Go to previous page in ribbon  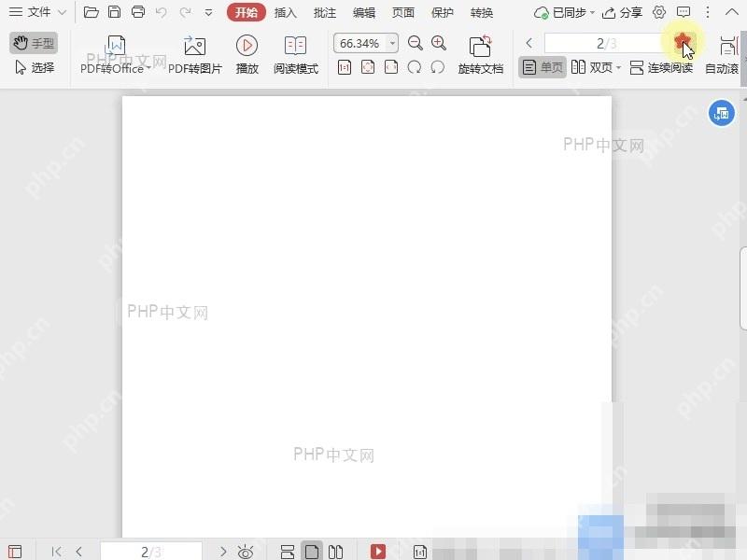tap(529, 43)
